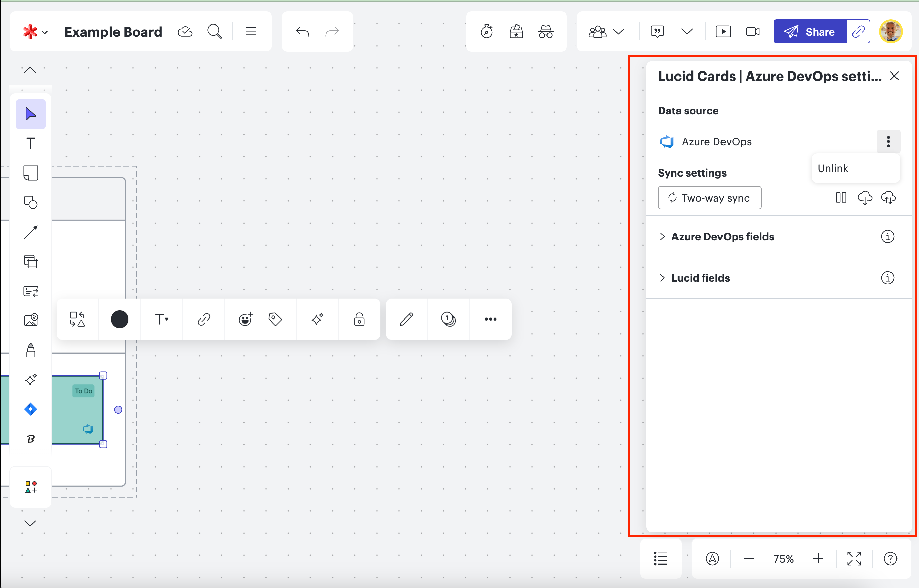Start presentation mode play icon

pos(723,31)
